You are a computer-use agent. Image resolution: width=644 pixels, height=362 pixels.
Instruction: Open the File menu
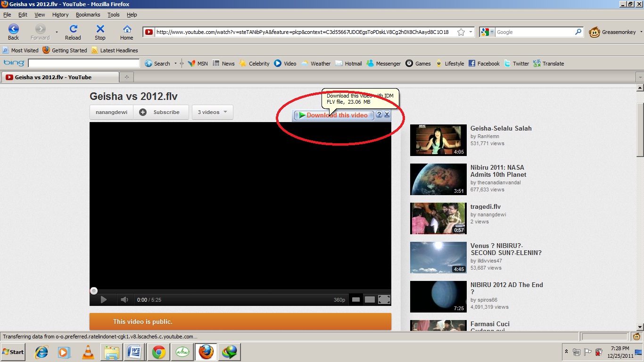pos(7,15)
